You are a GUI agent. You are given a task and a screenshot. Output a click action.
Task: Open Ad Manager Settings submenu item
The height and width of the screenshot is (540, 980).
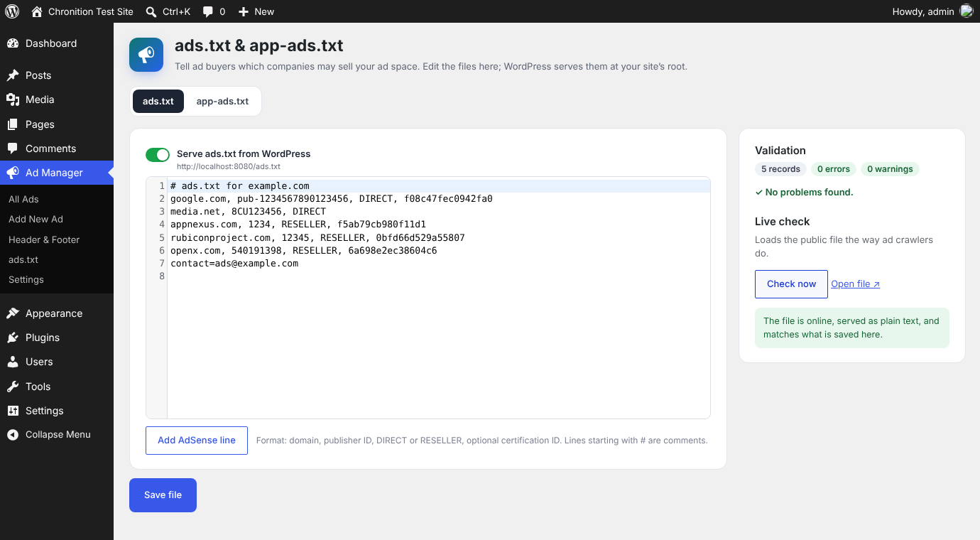26,280
